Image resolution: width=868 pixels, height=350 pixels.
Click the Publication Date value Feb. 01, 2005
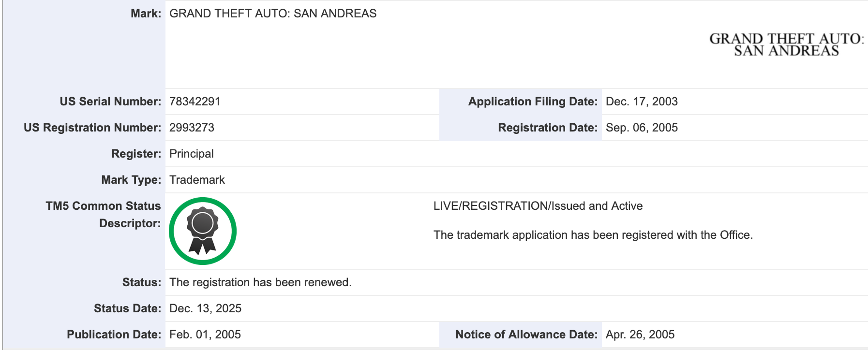[205, 335]
